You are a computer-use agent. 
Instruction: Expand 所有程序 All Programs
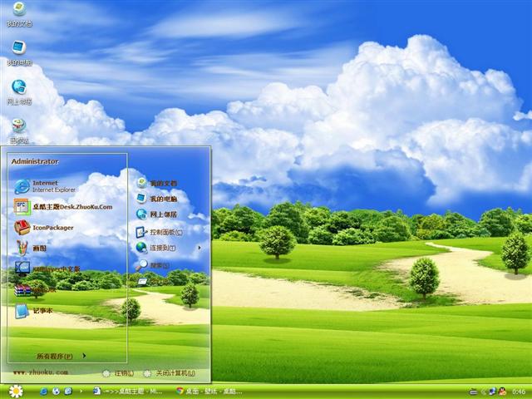(x=61, y=356)
